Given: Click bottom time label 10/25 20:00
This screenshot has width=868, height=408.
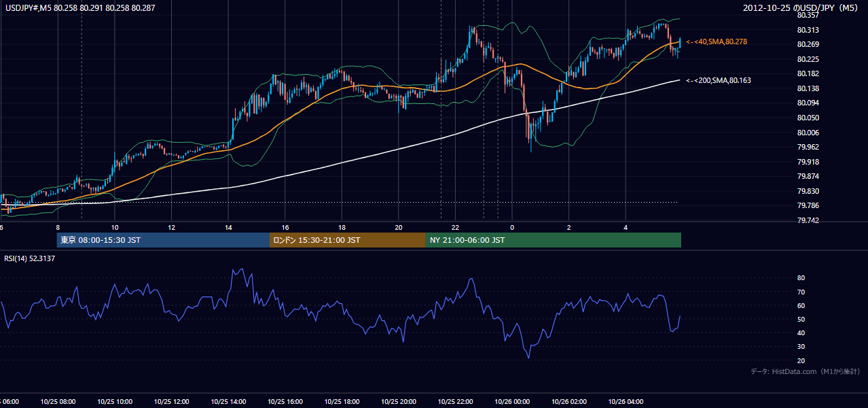Looking at the screenshot, I should (x=398, y=401).
